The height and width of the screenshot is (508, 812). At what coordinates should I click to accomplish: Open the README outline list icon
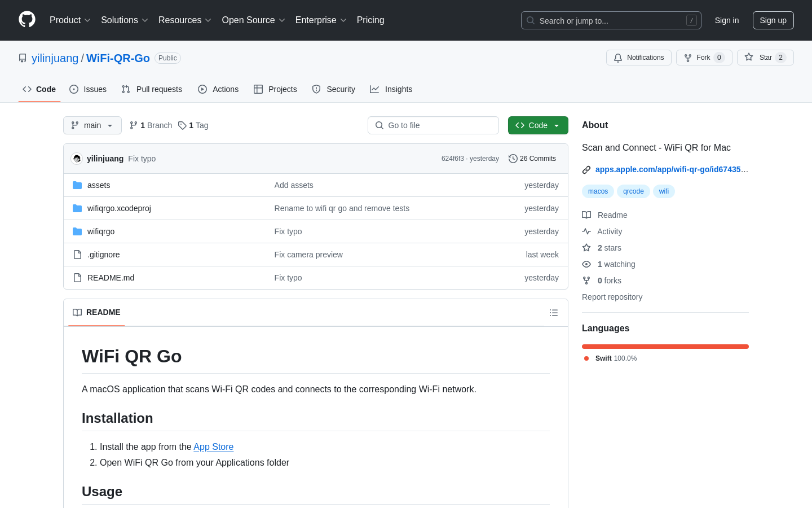point(554,313)
